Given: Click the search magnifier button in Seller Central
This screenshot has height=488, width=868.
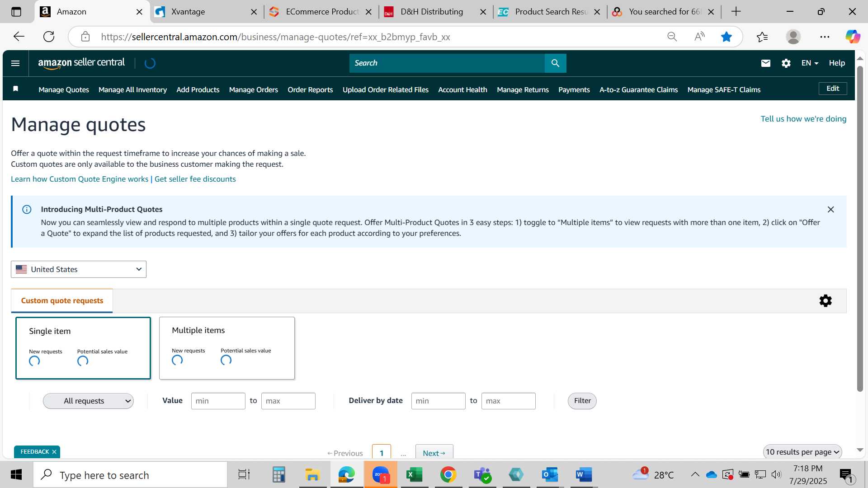Looking at the screenshot, I should click(x=555, y=63).
